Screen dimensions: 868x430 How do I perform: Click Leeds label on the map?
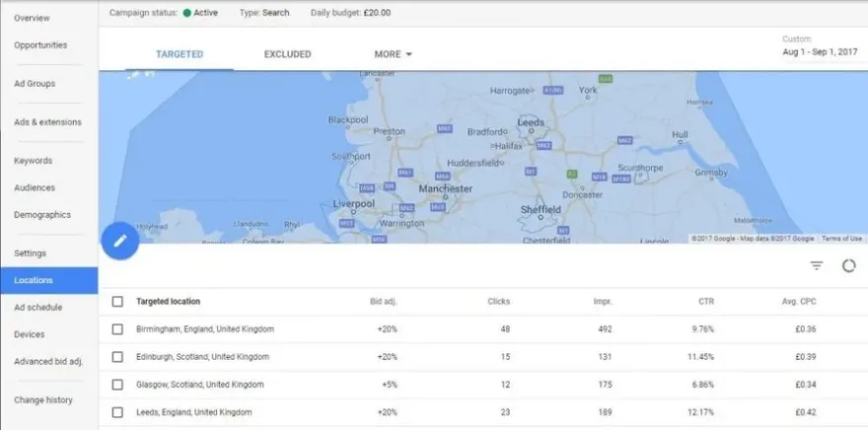click(531, 122)
